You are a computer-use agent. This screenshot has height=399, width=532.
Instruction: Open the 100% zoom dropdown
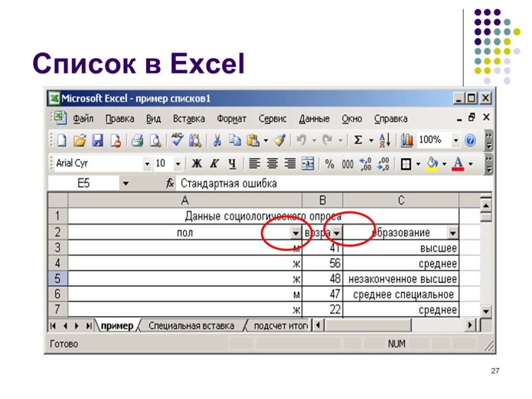click(456, 140)
